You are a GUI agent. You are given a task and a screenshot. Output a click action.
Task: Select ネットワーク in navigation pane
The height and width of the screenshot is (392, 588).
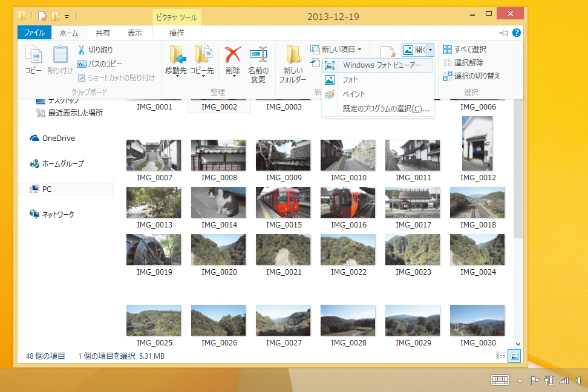pyautogui.click(x=52, y=215)
